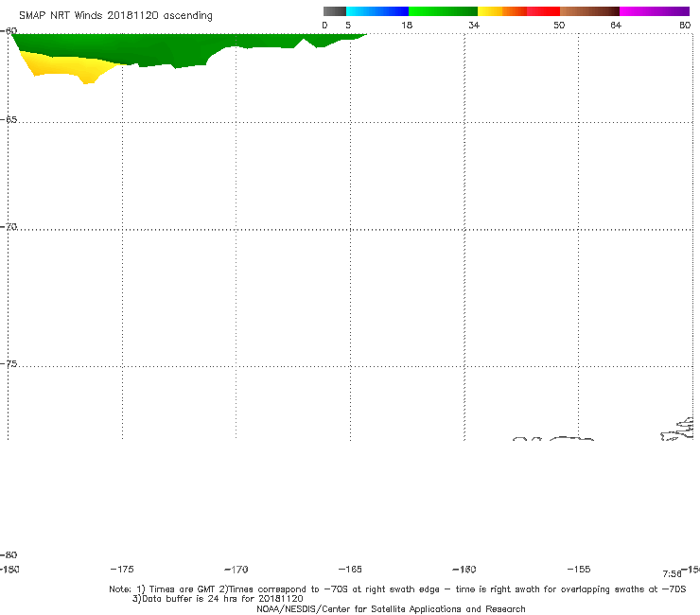
Task: Click the note line starting 'Times are GMT'
Action: [397, 589]
